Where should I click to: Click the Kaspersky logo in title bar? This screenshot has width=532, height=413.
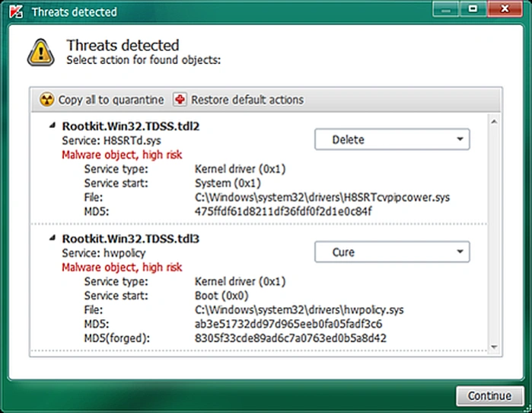pos(16,12)
